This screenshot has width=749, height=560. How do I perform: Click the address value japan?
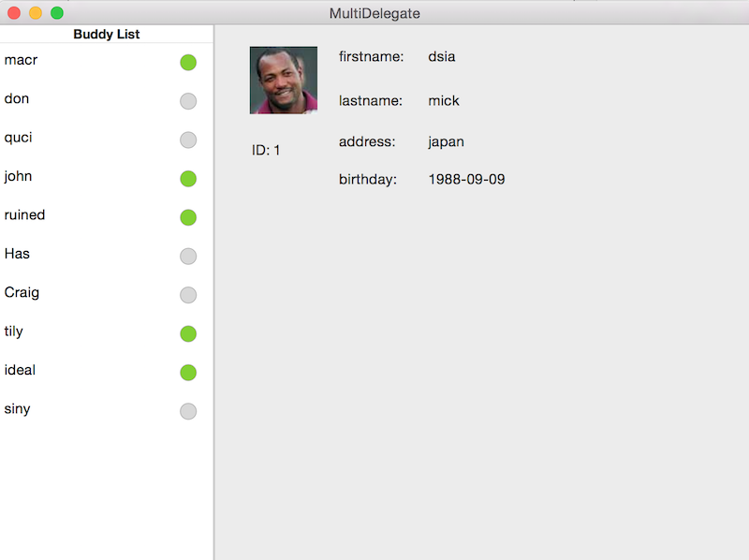tap(446, 141)
